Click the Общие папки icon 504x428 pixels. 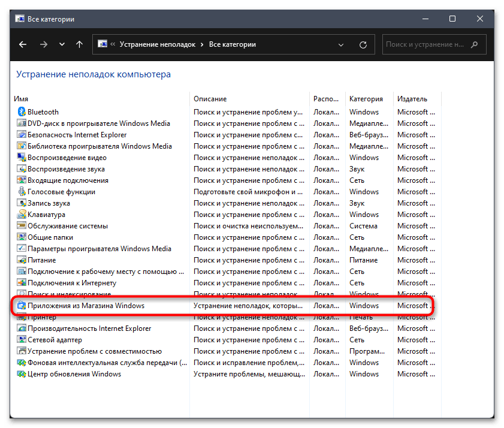[x=22, y=237]
